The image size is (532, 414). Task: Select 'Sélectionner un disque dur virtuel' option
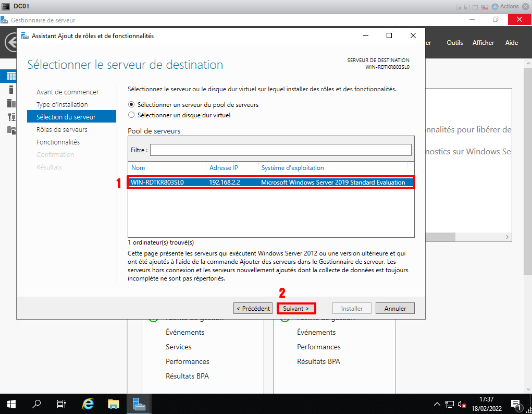click(131, 115)
